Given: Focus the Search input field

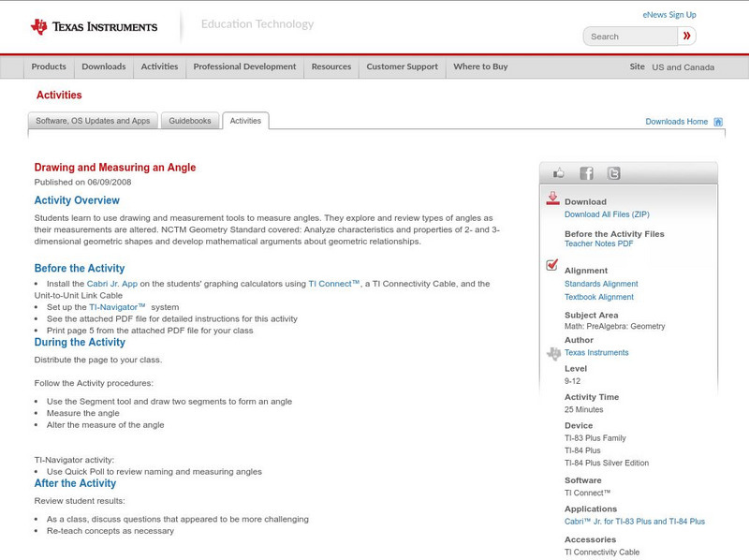Looking at the screenshot, I should (630, 37).
